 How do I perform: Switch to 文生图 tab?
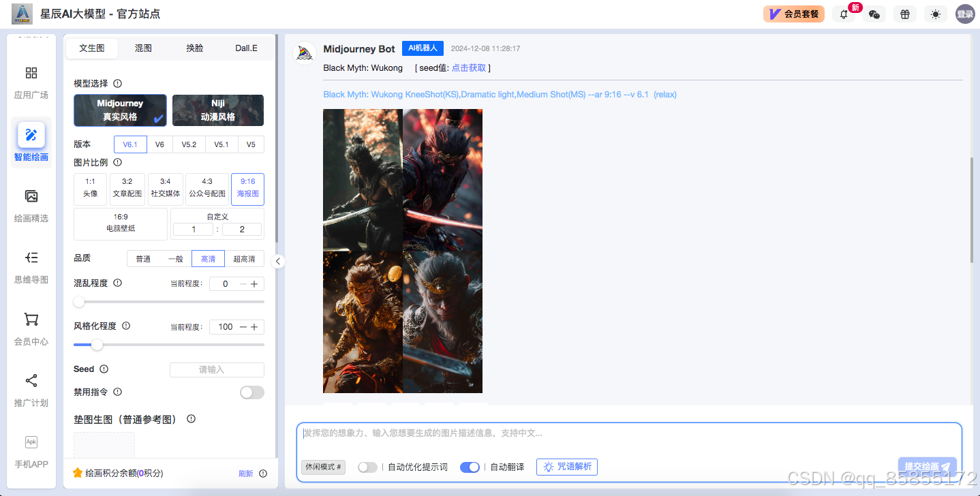pos(92,48)
